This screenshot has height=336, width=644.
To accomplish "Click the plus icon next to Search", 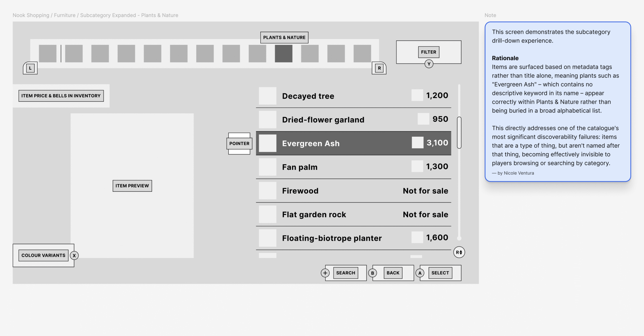I will pos(325,273).
